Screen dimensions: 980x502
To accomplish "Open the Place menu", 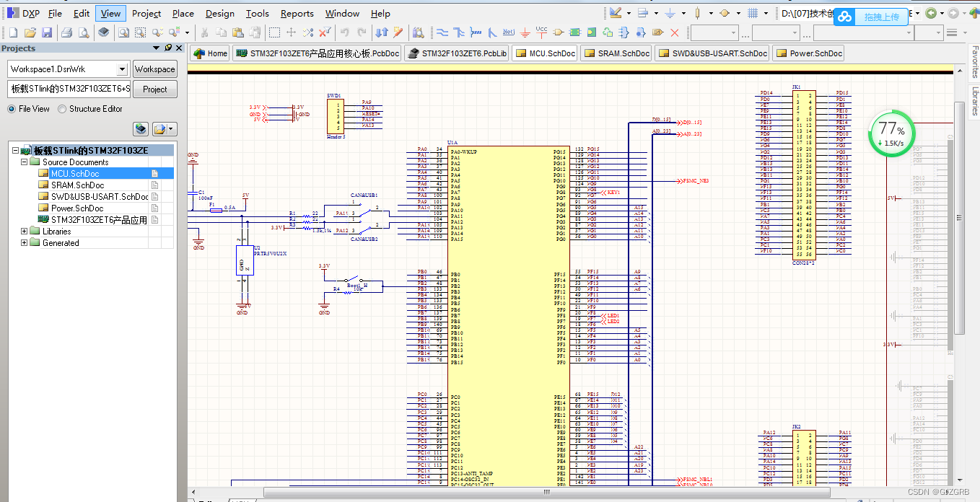I will (183, 13).
